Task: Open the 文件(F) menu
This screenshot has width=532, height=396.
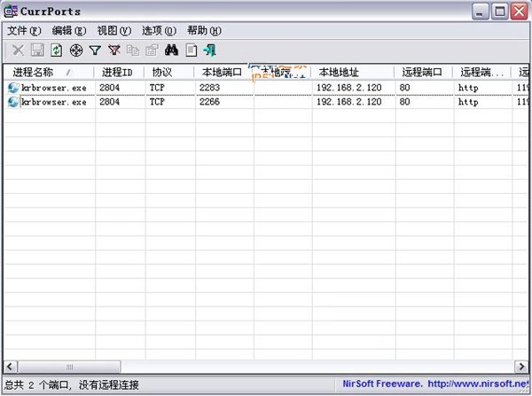Action: pyautogui.click(x=24, y=31)
